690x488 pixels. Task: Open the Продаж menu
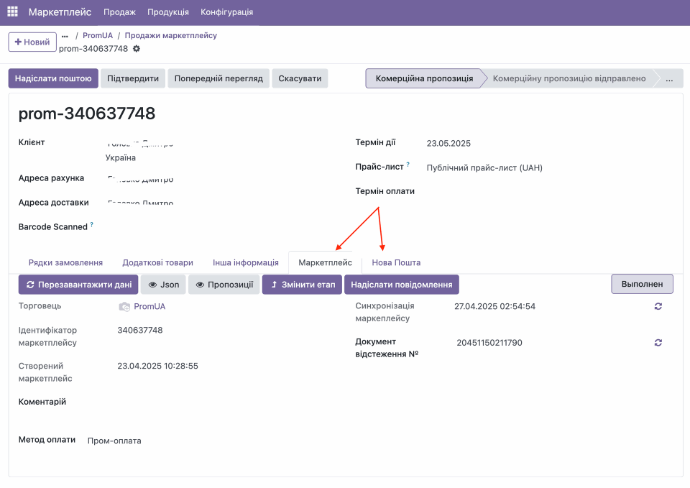click(119, 12)
